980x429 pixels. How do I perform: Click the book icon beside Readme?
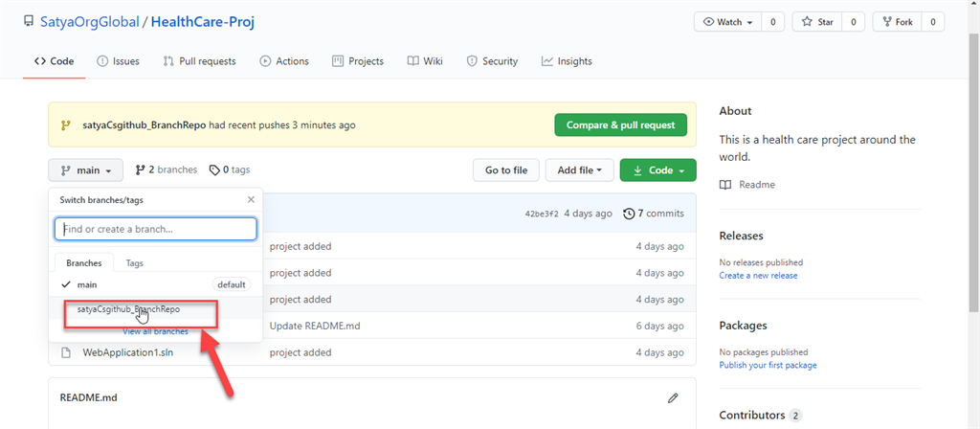click(x=725, y=185)
